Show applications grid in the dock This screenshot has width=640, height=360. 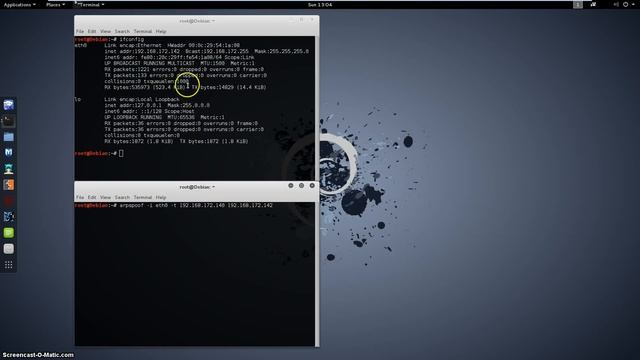(x=9, y=265)
